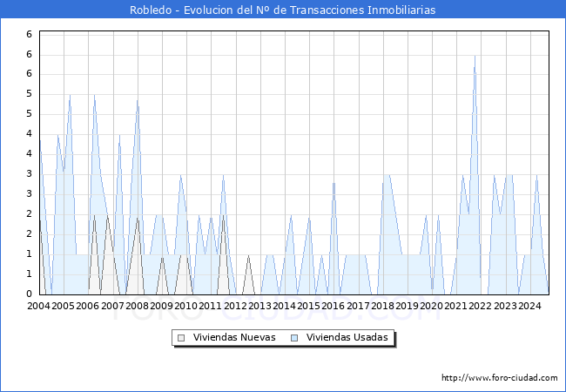Click the Viviendas Nuevas legend label
Viewport: 566px width, 392px height.
click(234, 337)
